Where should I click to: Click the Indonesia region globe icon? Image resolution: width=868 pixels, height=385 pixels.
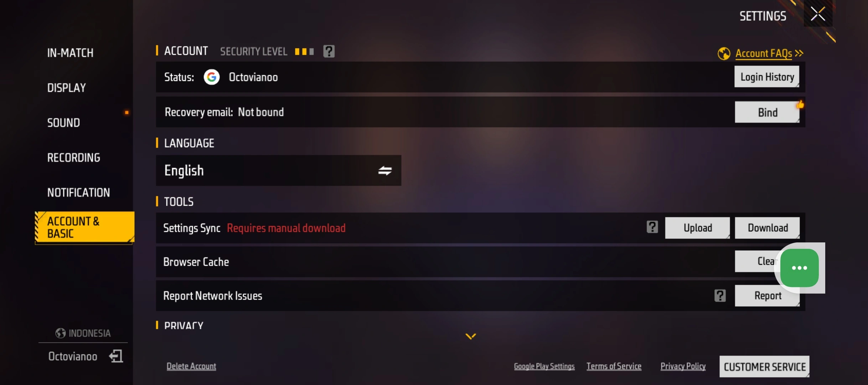pyautogui.click(x=61, y=333)
